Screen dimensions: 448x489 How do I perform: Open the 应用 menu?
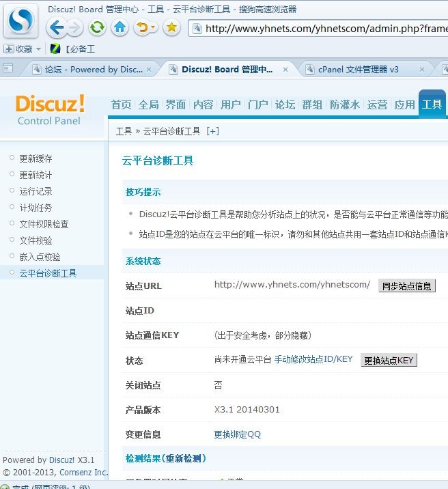click(x=405, y=104)
